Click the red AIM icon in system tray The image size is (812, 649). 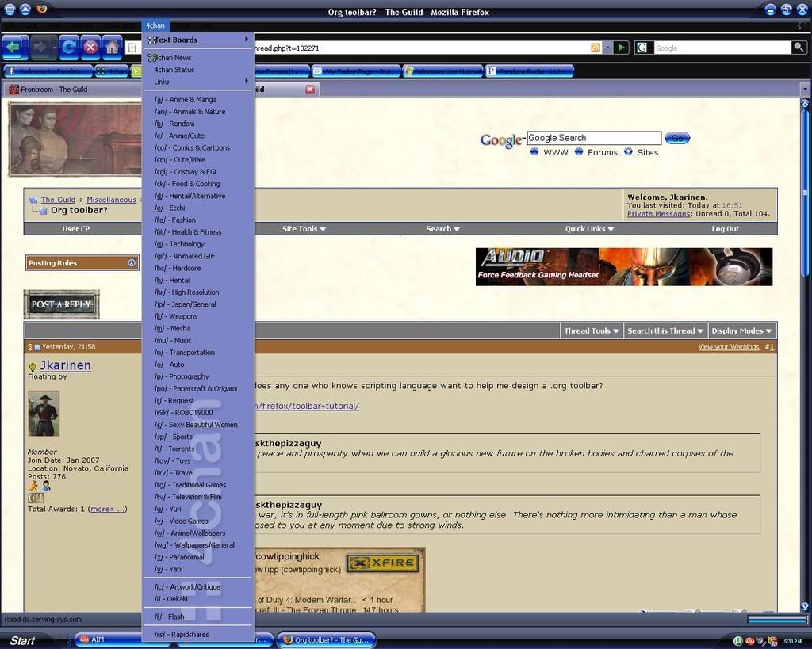(x=750, y=641)
